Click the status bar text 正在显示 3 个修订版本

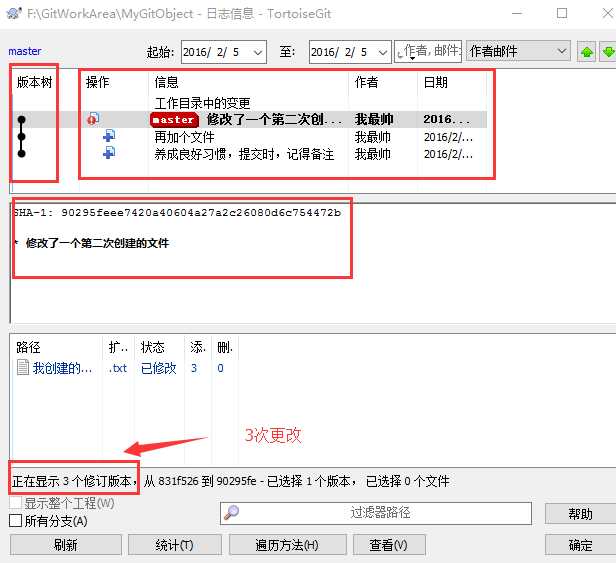(74, 481)
